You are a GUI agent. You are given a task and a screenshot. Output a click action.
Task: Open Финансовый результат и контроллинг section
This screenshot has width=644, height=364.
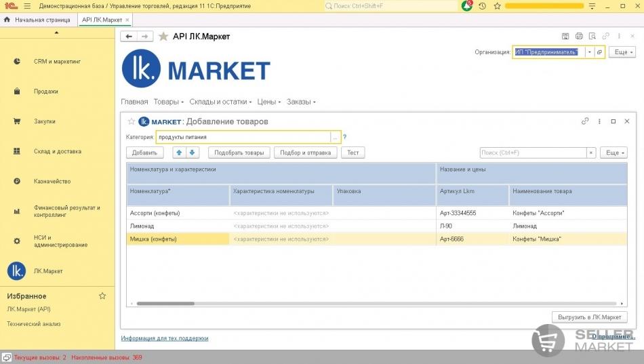click(67, 211)
